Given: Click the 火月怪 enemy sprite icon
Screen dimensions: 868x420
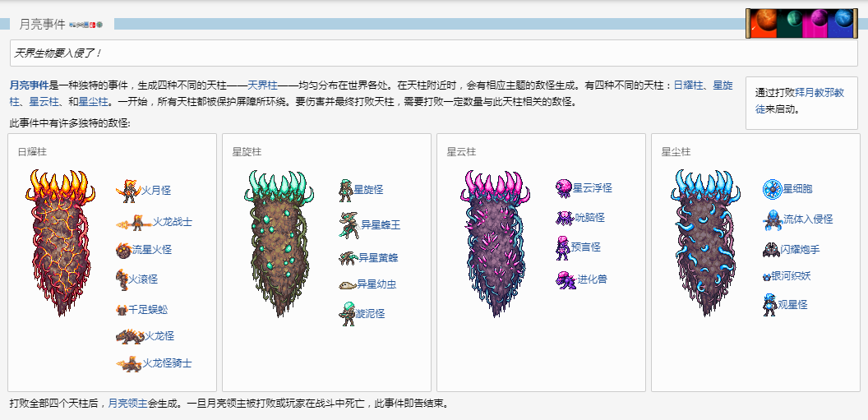Looking at the screenshot, I should tap(128, 191).
